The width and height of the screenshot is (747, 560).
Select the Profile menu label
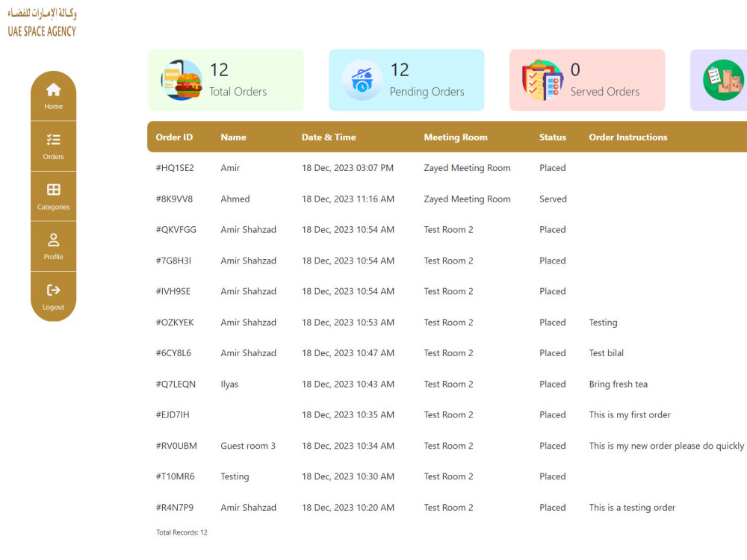53,257
